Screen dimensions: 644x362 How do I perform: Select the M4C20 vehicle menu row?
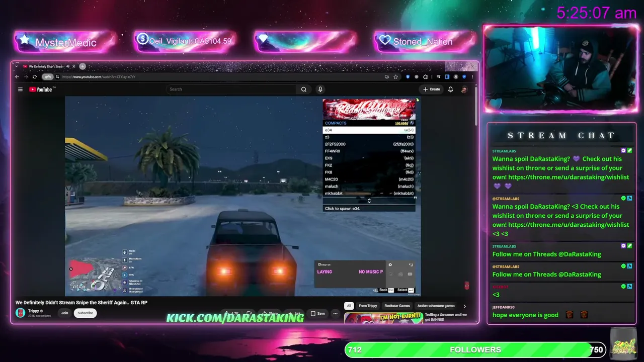pyautogui.click(x=369, y=179)
